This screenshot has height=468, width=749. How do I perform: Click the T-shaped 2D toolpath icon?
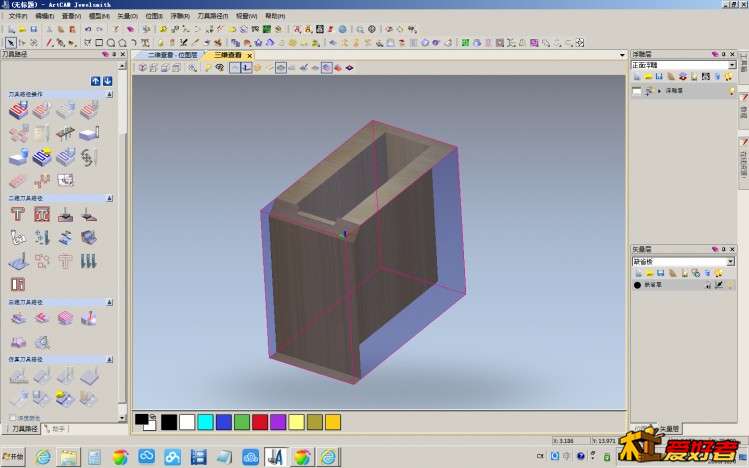17,214
